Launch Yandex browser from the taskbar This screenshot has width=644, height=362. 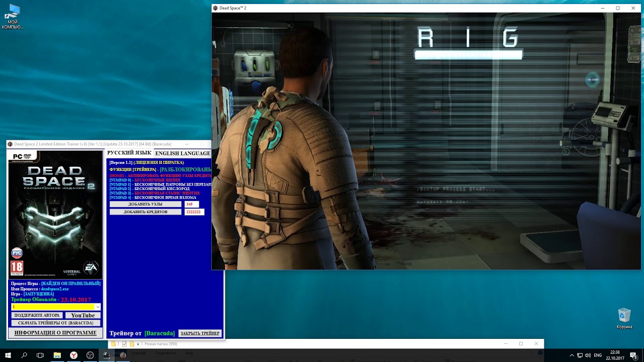click(x=73, y=355)
